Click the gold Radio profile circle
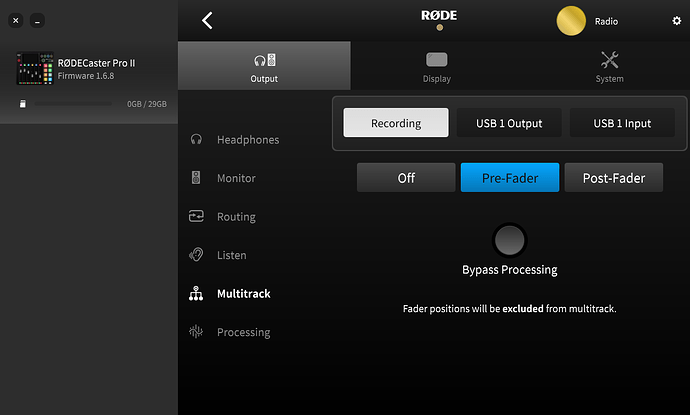Viewport: 690px width, 415px height. pos(571,21)
